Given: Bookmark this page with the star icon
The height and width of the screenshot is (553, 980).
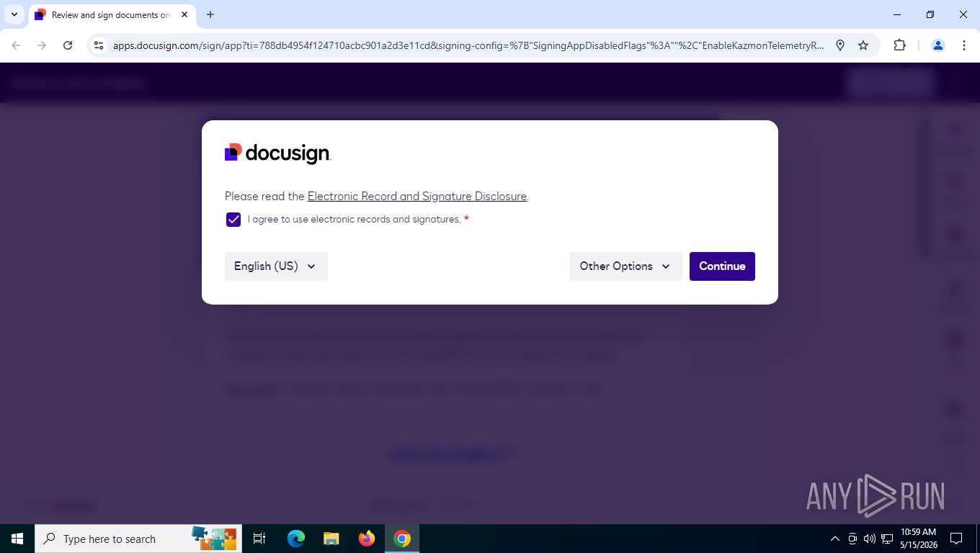Looking at the screenshot, I should coord(863,45).
